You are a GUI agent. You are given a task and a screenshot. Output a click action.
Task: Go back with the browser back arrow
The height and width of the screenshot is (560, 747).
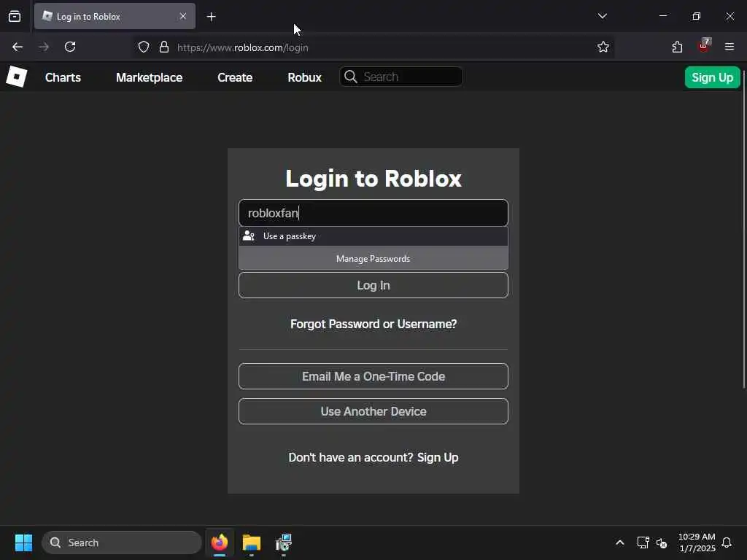pos(18,47)
